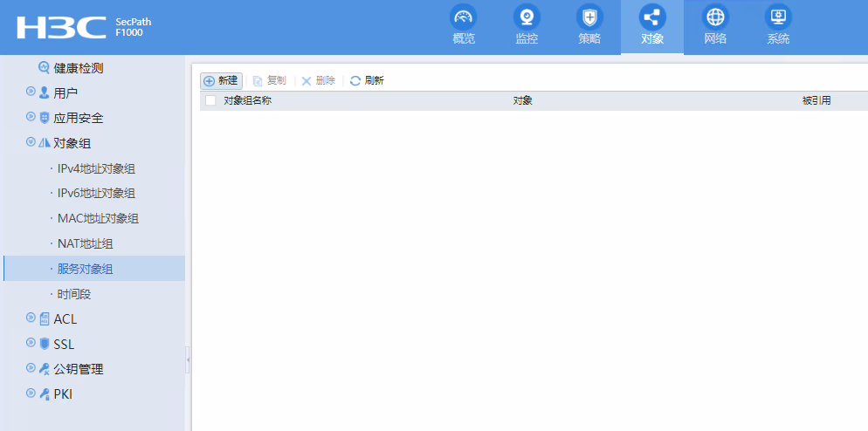Screen dimensions: 868x431
Task: Open the 概览 overview dashboard icon
Action: [464, 17]
